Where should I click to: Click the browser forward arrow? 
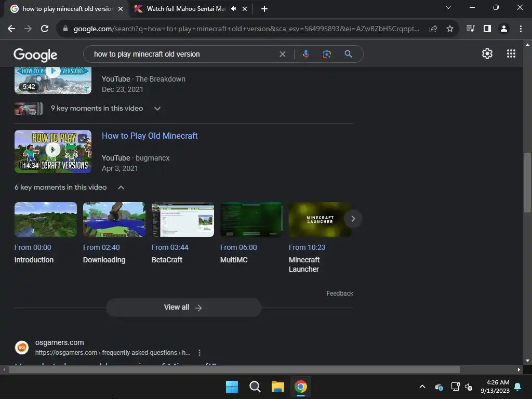(28, 29)
